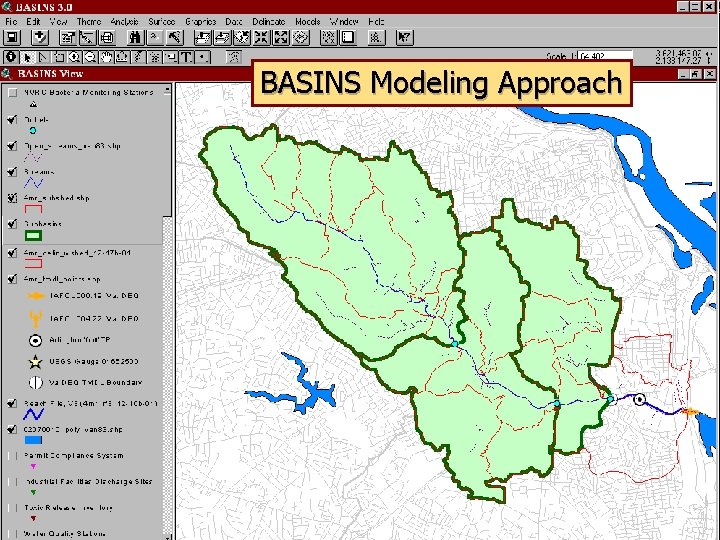Screen dimensions: 720x540
Task: Click the green Subbasins legend swatch
Action: click(33, 236)
